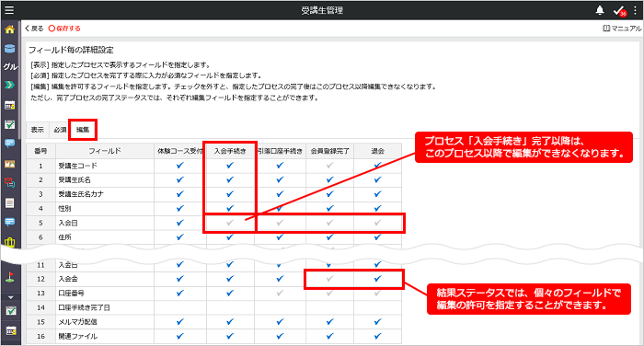Toggle 関連ファイル check under 体験コース受付

click(180, 336)
